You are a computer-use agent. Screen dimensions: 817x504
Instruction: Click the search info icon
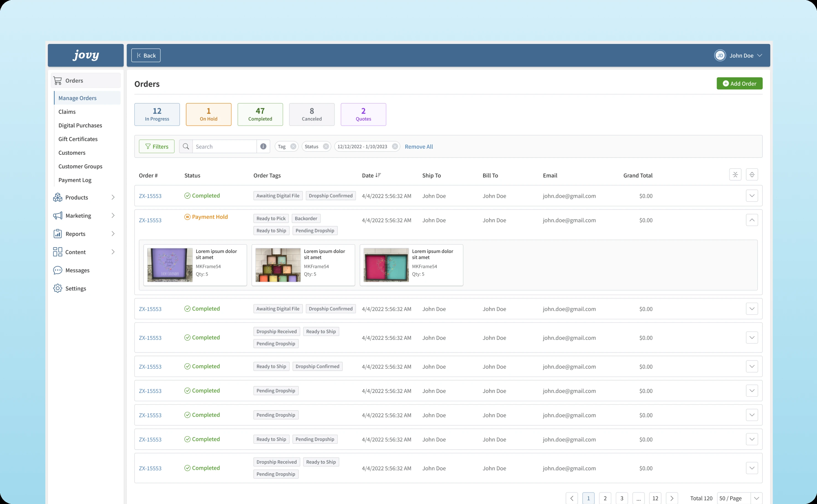[263, 146]
